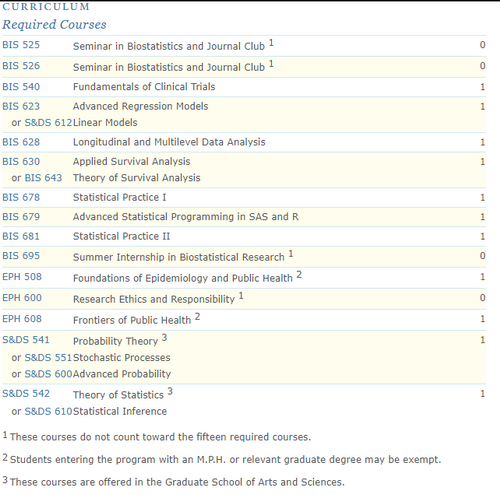Screen dimensions: 500x495
Task: Open the S&DS 541 course link
Action: 26,340
